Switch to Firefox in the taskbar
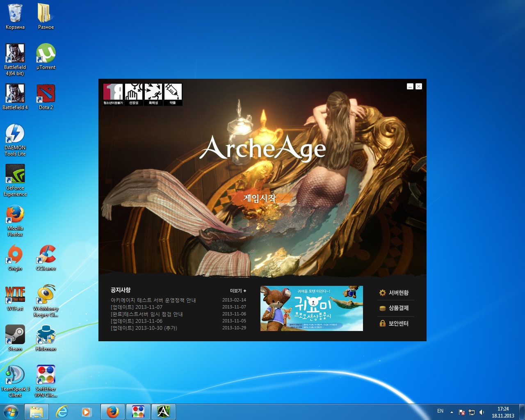525x420 pixels. tap(113, 412)
